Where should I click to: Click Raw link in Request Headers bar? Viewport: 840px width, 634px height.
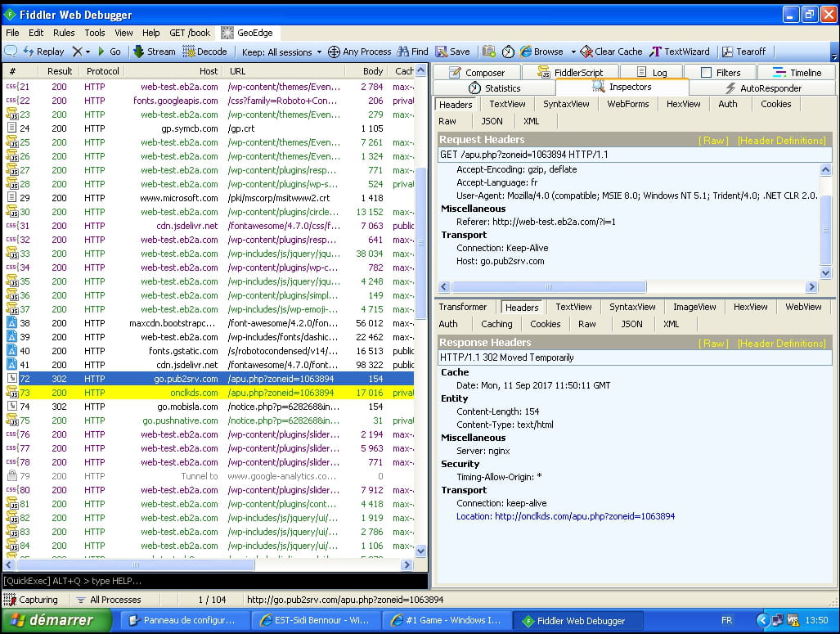coord(713,141)
